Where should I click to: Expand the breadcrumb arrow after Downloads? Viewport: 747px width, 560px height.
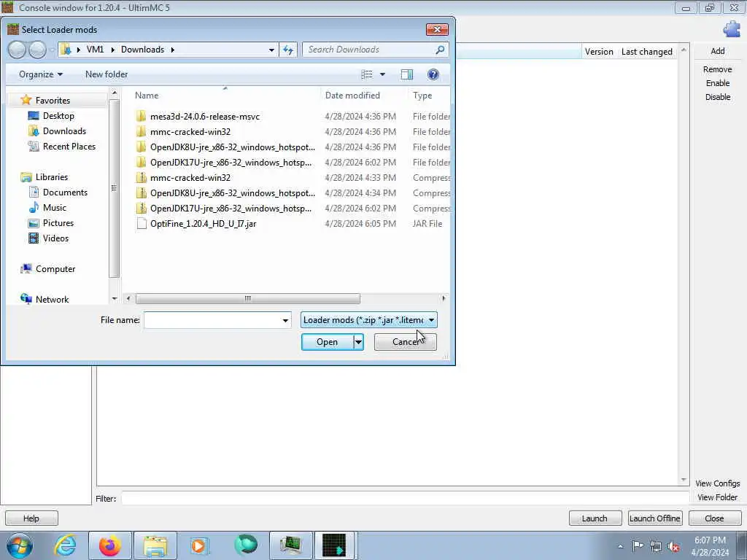pyautogui.click(x=172, y=50)
